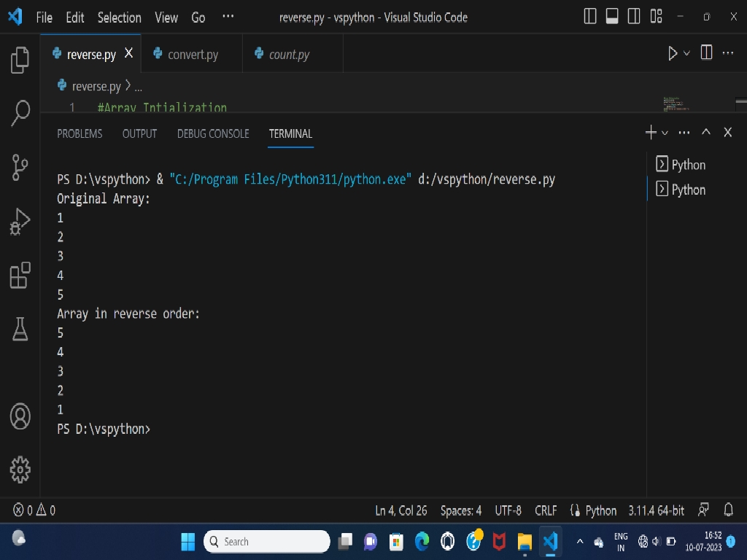Open the Testing flask view
Image resolution: width=747 pixels, height=560 pixels.
pyautogui.click(x=20, y=329)
